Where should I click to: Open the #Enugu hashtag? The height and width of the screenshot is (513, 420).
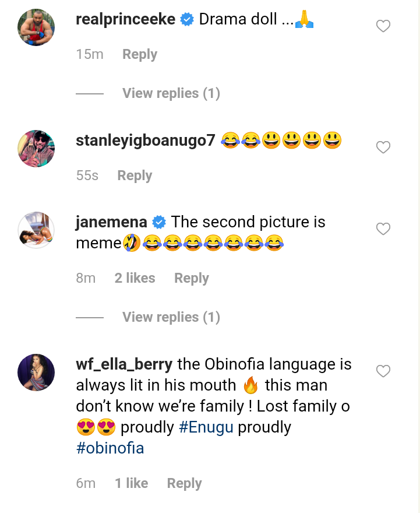point(206,427)
